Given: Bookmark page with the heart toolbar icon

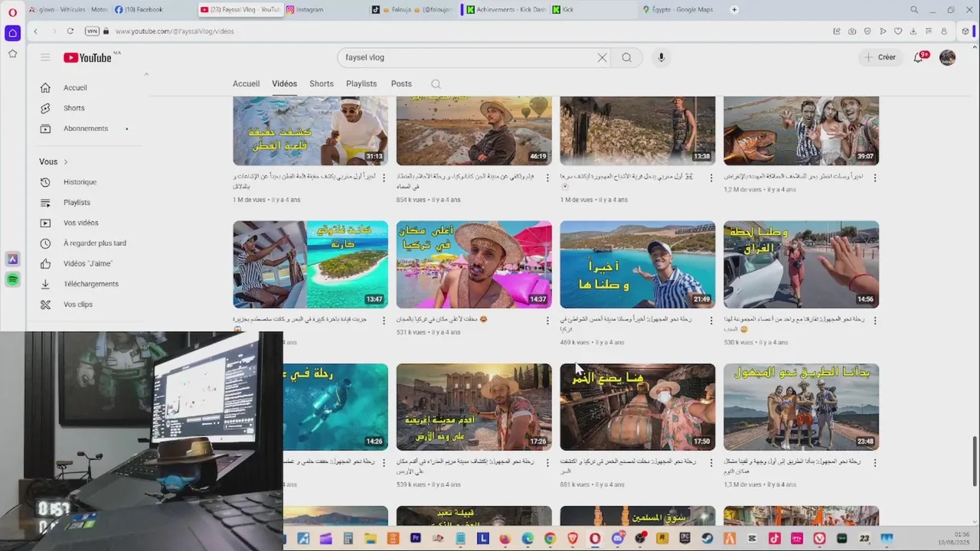Looking at the screenshot, I should (898, 31).
